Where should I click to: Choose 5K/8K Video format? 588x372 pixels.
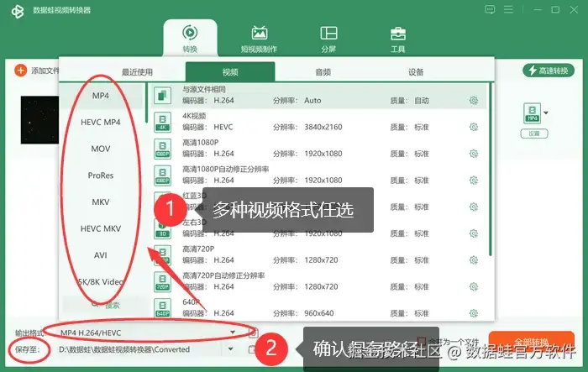(101, 282)
